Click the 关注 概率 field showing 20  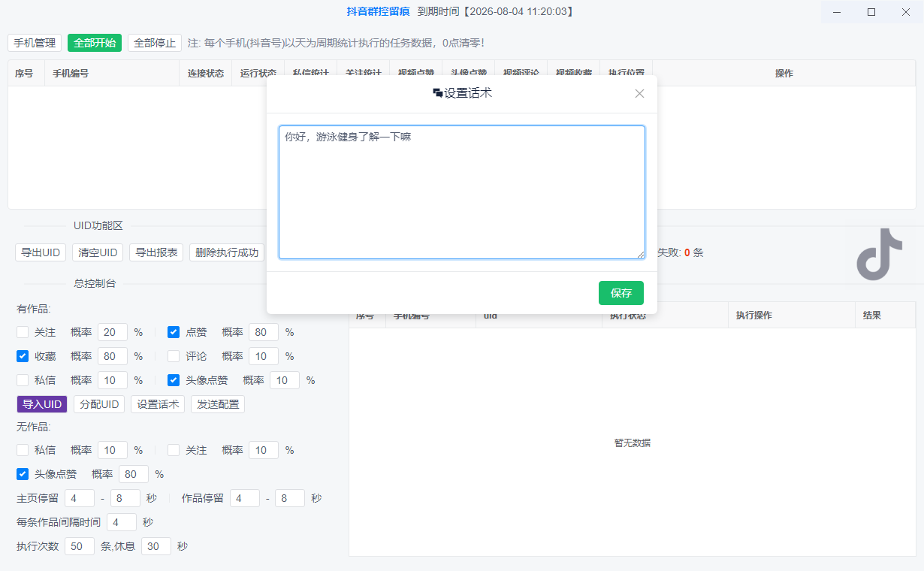tap(113, 332)
